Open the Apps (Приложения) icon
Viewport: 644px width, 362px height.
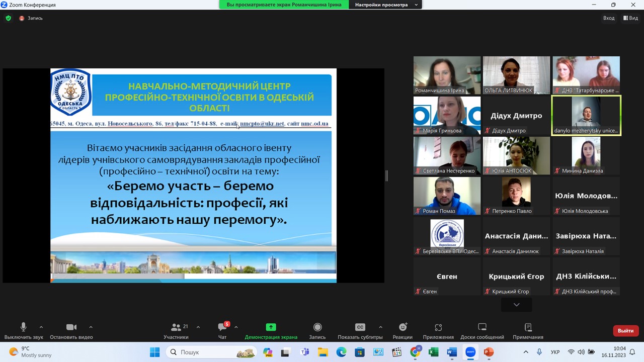[x=438, y=327]
